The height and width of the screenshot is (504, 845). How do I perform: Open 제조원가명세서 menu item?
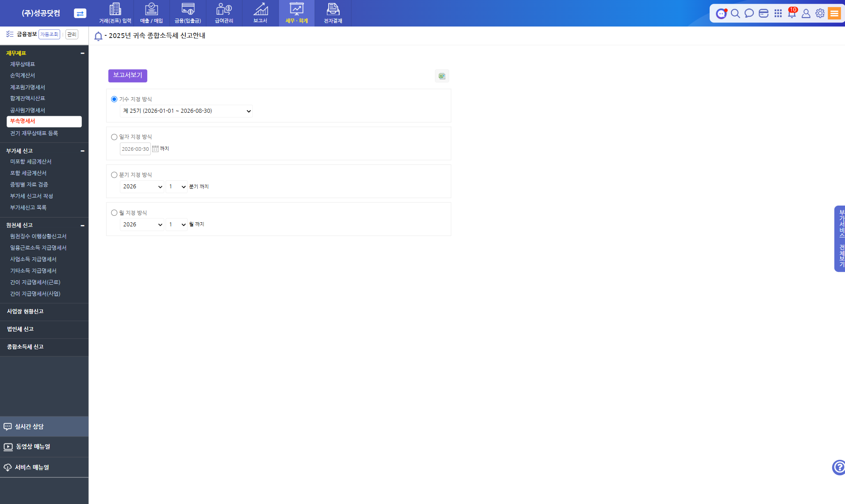click(27, 88)
